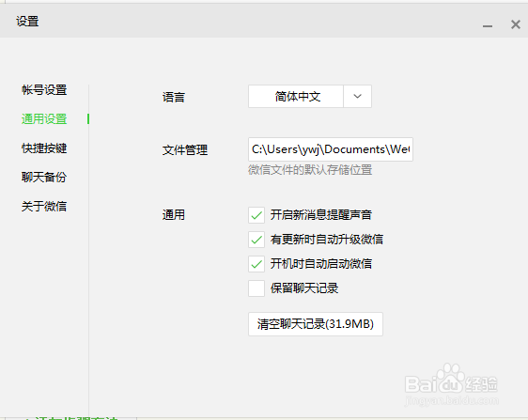Uncheck 开机时自动启动微信 checkbox

coord(256,264)
